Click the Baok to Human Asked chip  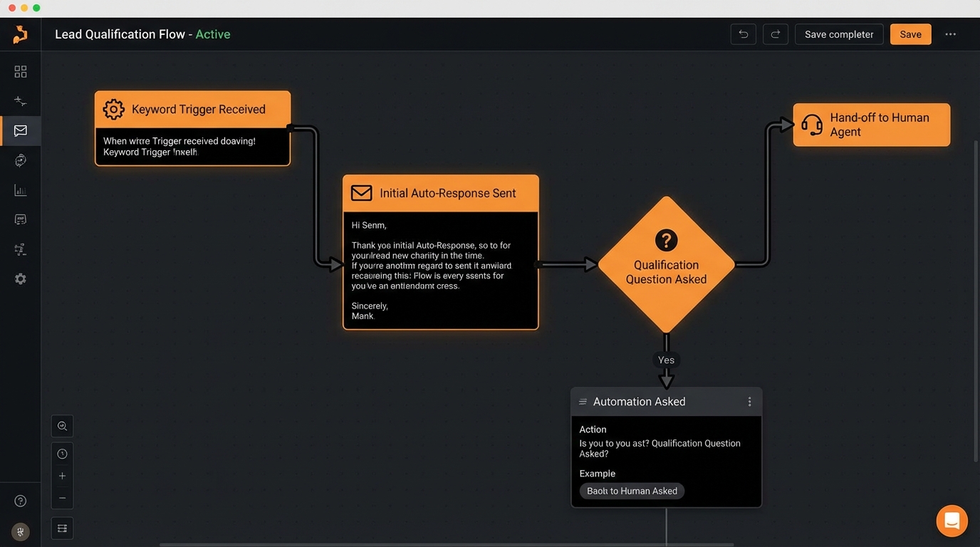632,491
